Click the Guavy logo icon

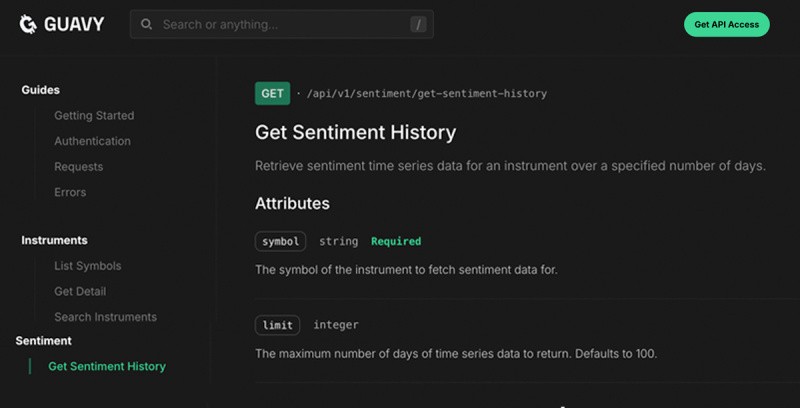[x=29, y=24]
